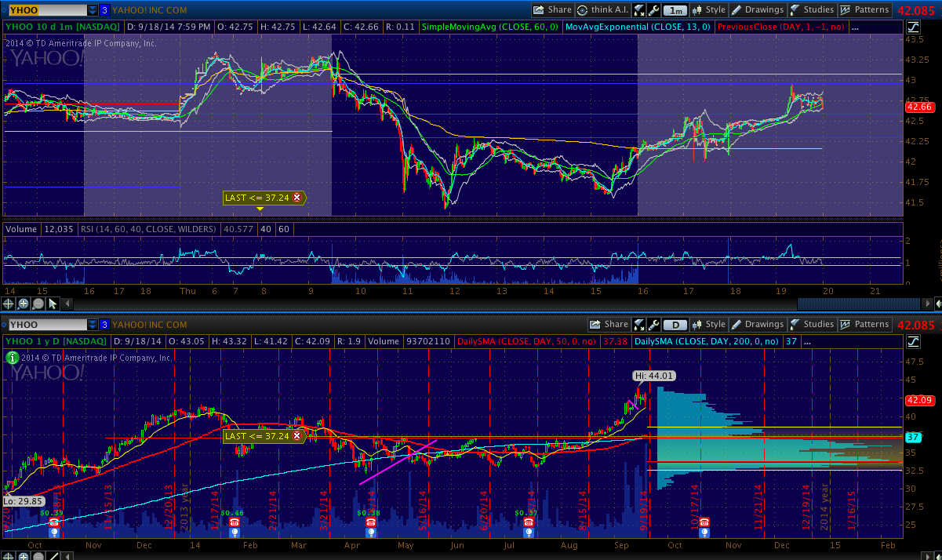942x560 pixels.
Task: Select the pointer cursor tool
Action: click(52, 304)
